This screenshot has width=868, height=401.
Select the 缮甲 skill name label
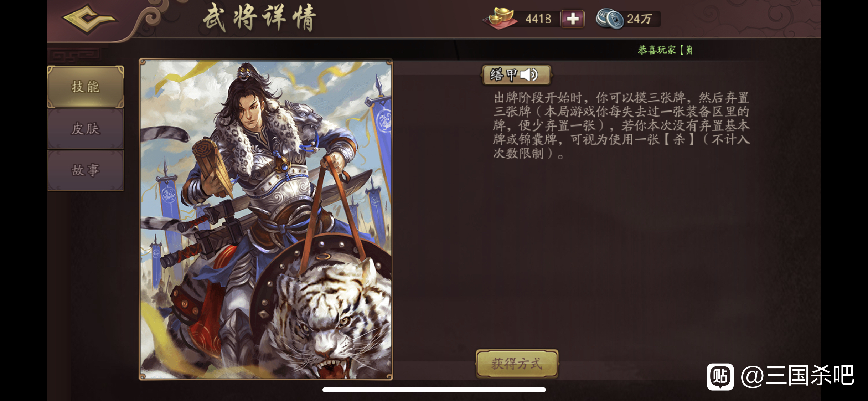503,75
